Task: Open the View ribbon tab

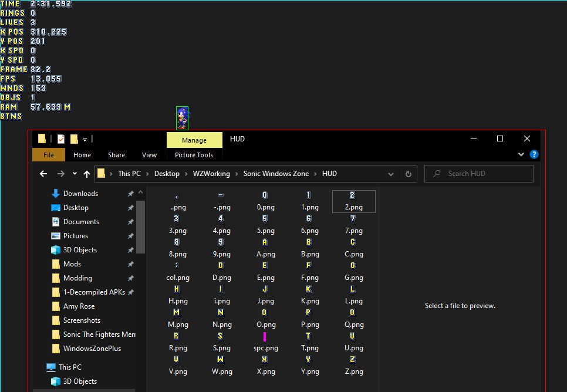Action: (x=149, y=155)
